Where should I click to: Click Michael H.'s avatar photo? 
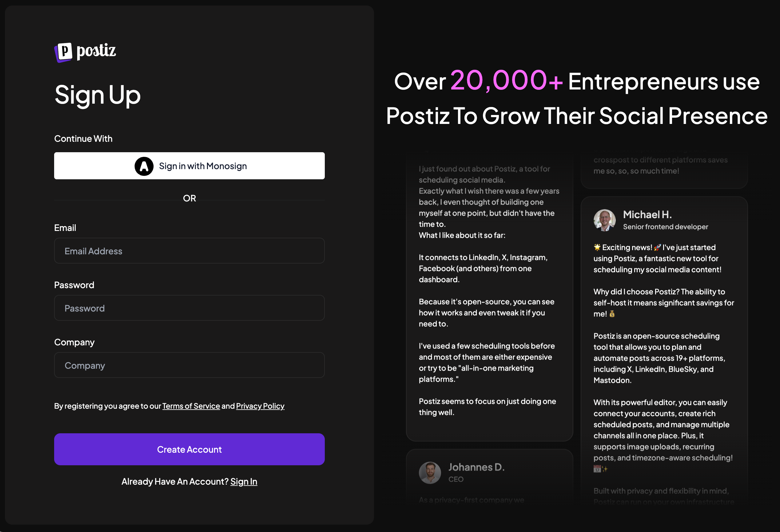click(x=604, y=220)
